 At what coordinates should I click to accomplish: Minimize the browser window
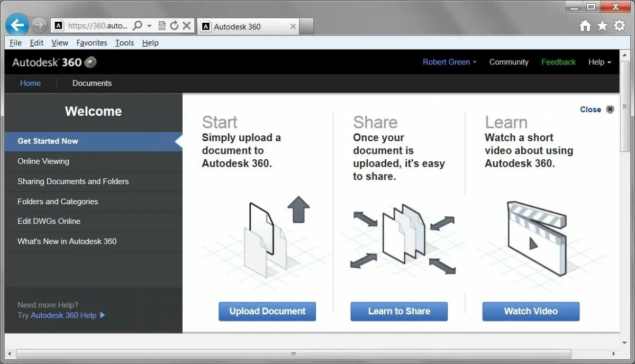574,7
